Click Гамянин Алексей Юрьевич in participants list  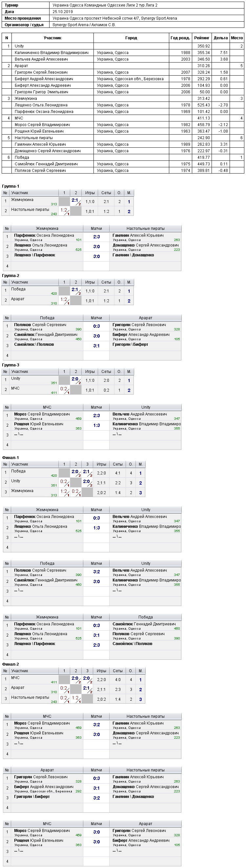tap(40, 144)
